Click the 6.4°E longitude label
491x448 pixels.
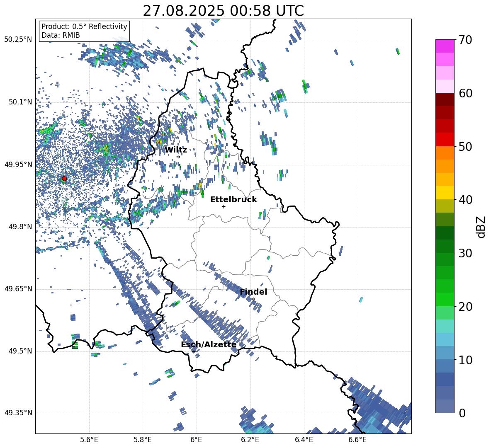[304, 440]
